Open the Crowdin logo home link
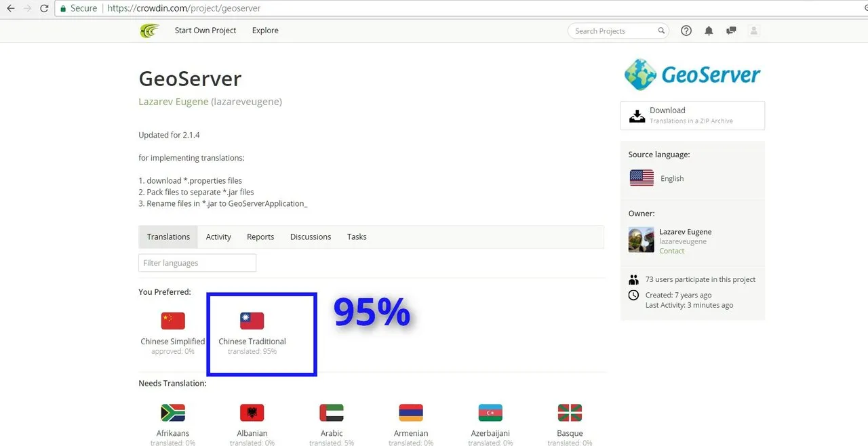Screen dimensions: 868x446 point(149,31)
